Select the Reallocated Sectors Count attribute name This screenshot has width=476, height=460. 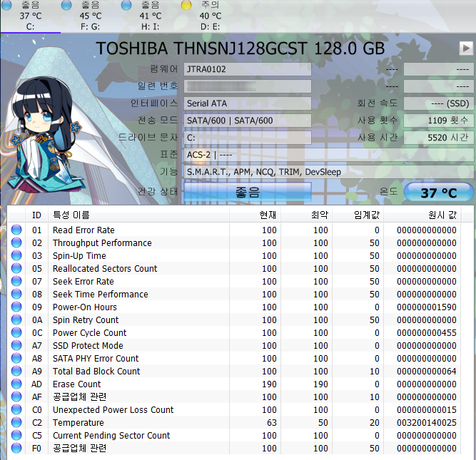[105, 269]
